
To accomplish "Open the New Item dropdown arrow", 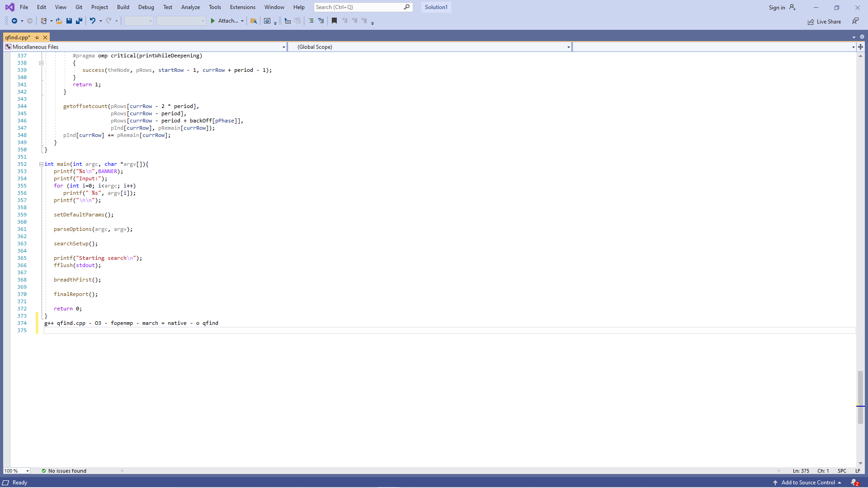I will coord(52,21).
